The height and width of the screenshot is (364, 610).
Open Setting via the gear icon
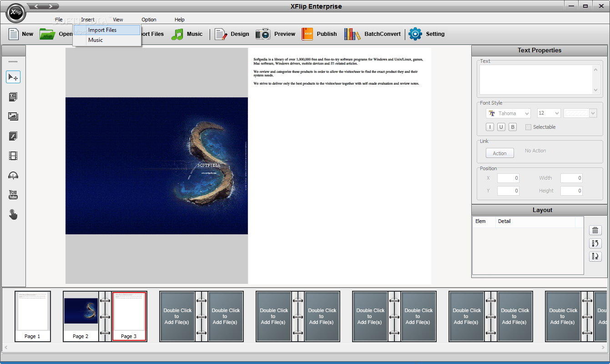click(x=415, y=34)
